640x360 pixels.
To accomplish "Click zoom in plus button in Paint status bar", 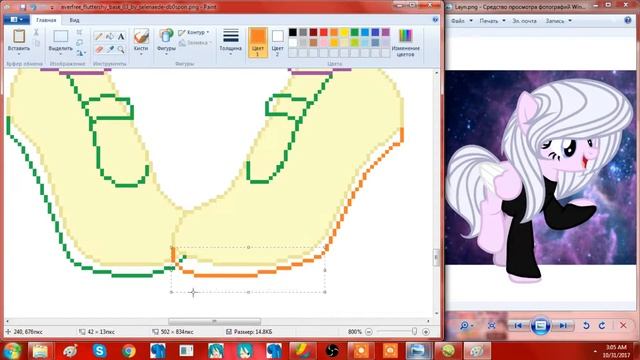I will (426, 332).
